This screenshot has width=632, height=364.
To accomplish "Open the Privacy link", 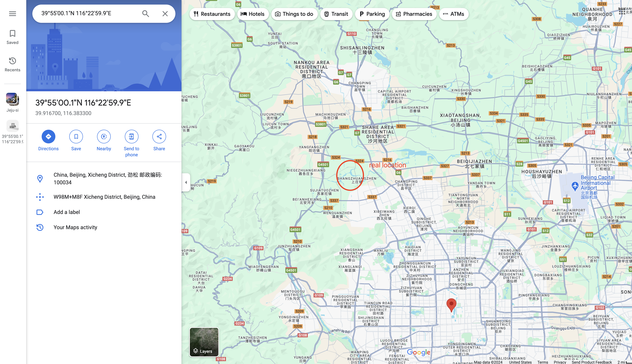I will tap(560, 362).
